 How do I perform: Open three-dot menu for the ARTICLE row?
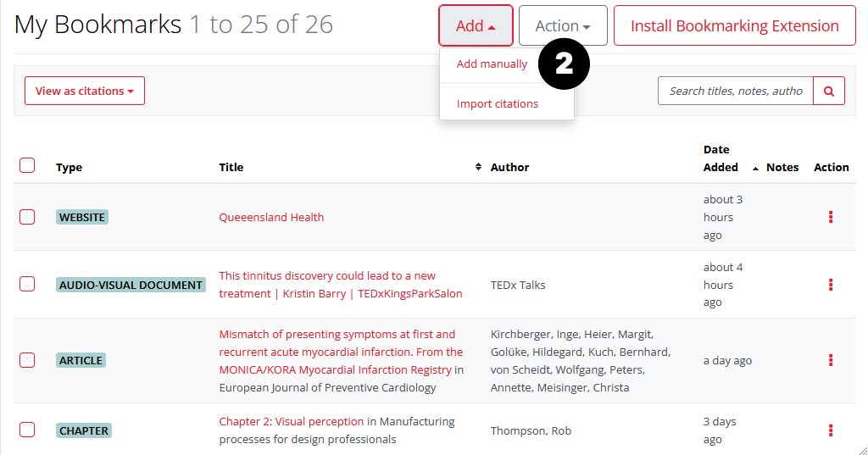[x=831, y=361]
